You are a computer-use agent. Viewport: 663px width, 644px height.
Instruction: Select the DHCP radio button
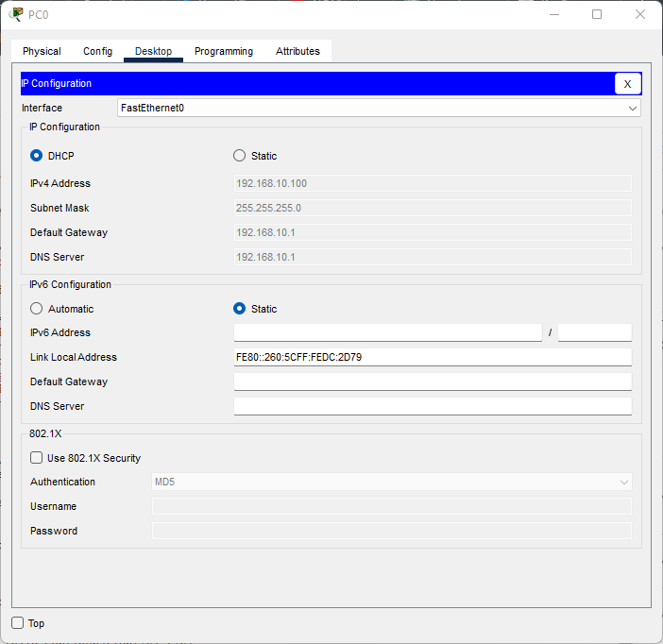[x=37, y=156]
